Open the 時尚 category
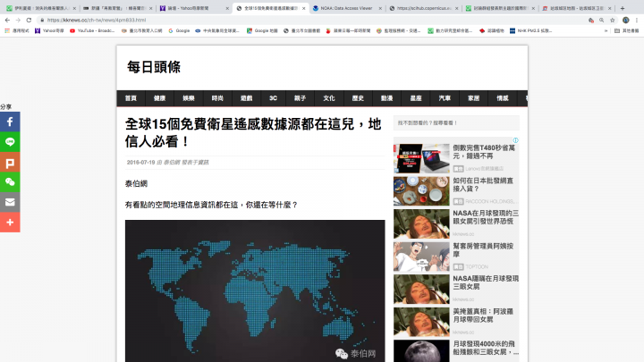This screenshot has width=644, height=362. pyautogui.click(x=217, y=98)
